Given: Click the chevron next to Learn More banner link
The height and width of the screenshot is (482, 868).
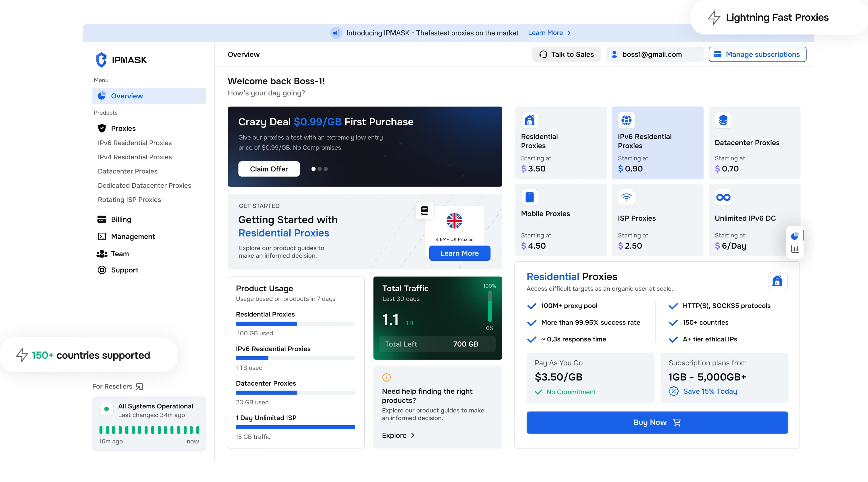Looking at the screenshot, I should [x=569, y=33].
